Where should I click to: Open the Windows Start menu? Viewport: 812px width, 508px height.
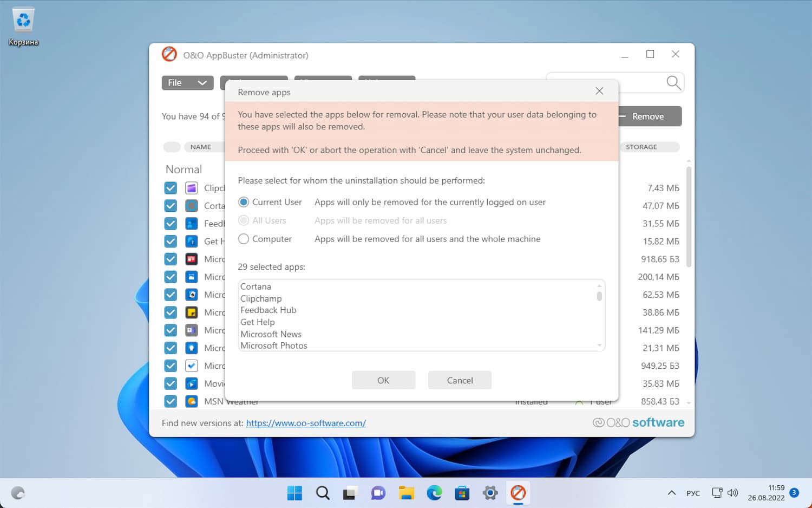click(294, 493)
